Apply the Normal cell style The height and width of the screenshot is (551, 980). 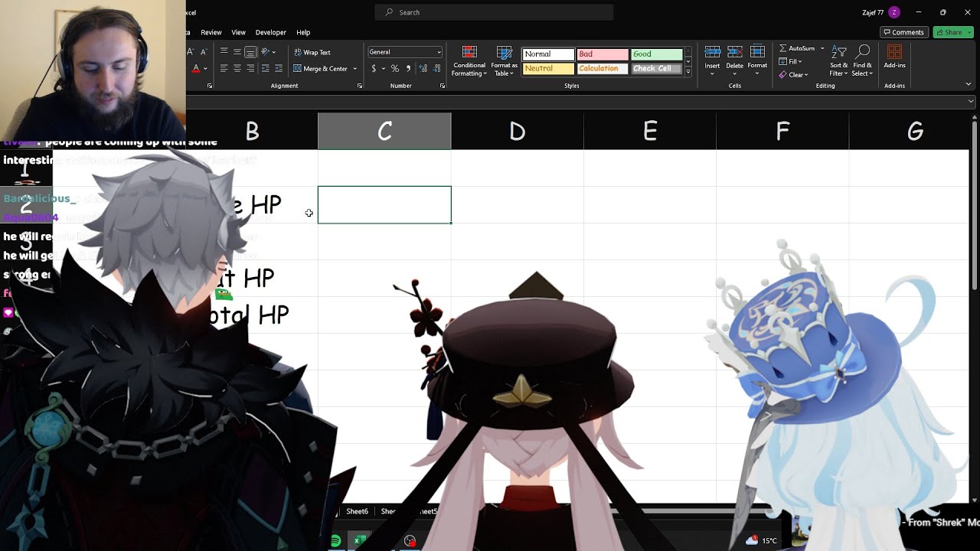548,54
